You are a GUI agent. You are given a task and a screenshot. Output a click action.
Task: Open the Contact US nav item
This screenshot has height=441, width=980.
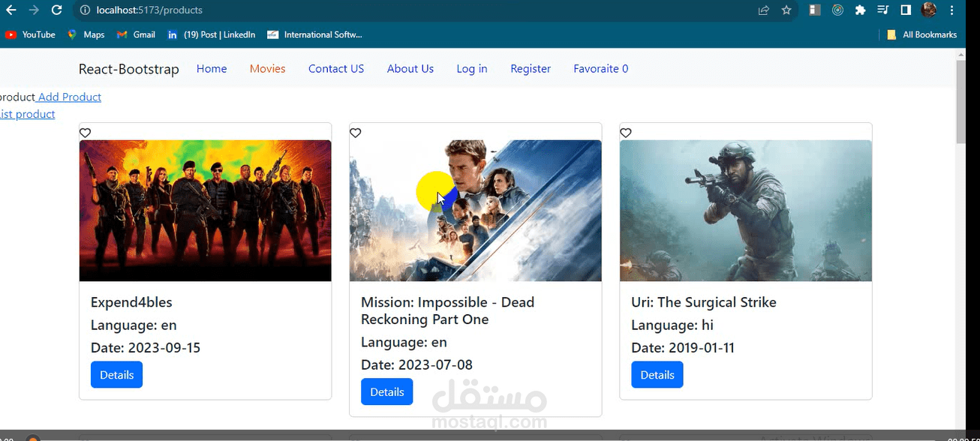(336, 68)
